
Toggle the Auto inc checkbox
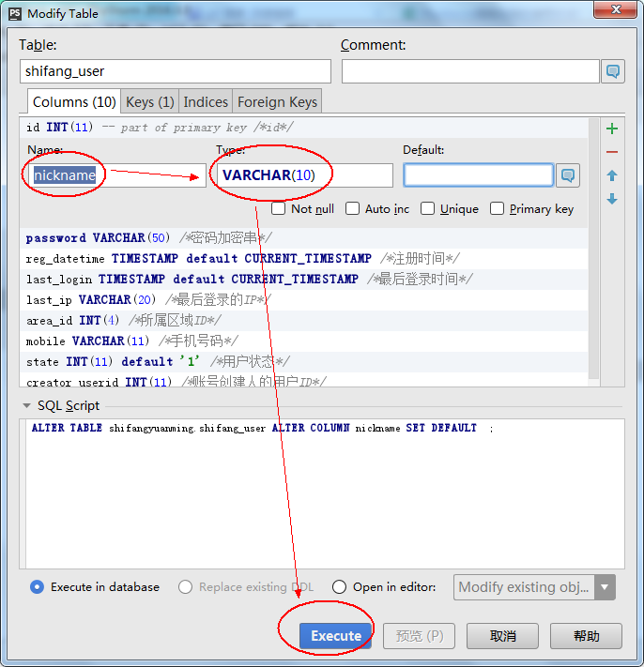coord(353,208)
